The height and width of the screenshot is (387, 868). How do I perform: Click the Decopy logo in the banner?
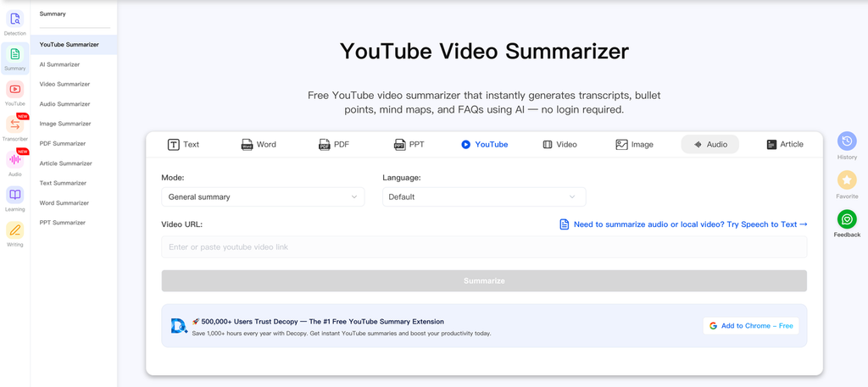pyautogui.click(x=179, y=326)
